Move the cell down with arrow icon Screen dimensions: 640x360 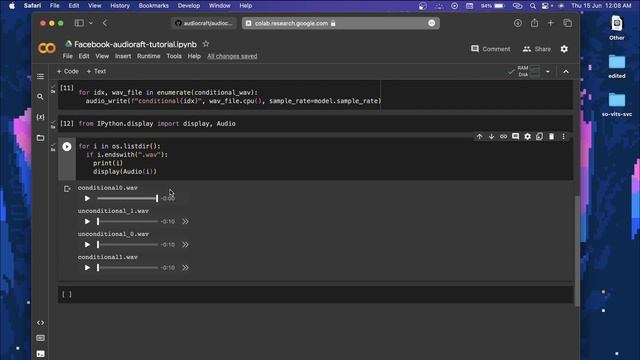click(x=491, y=137)
